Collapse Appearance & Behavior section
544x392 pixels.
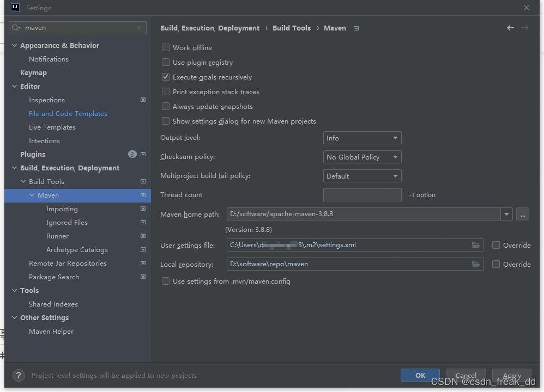tap(14, 45)
